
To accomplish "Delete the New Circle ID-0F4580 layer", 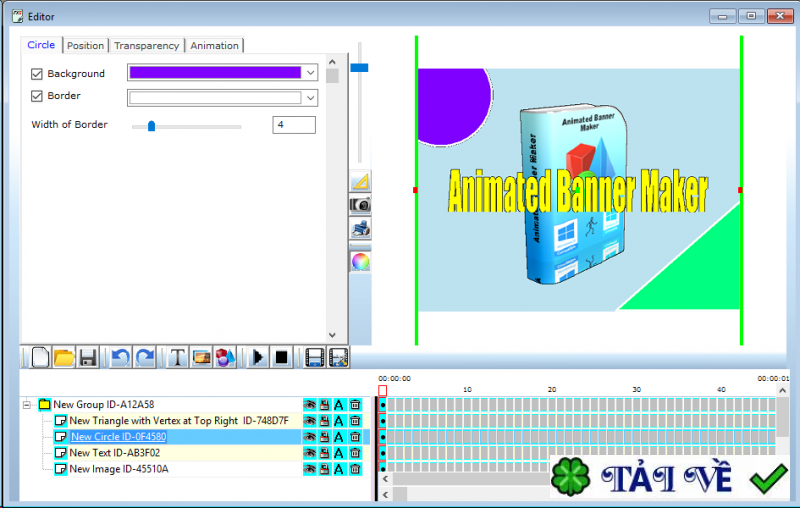I will [355, 437].
